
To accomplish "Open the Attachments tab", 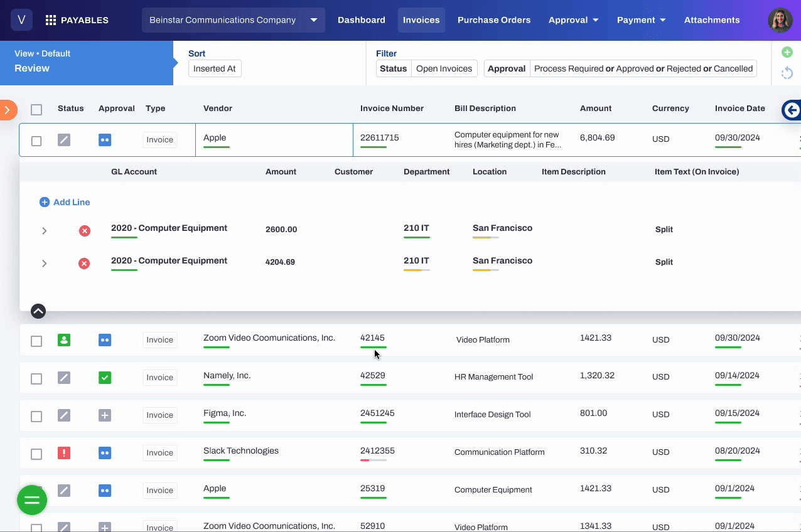I will [x=712, y=20].
